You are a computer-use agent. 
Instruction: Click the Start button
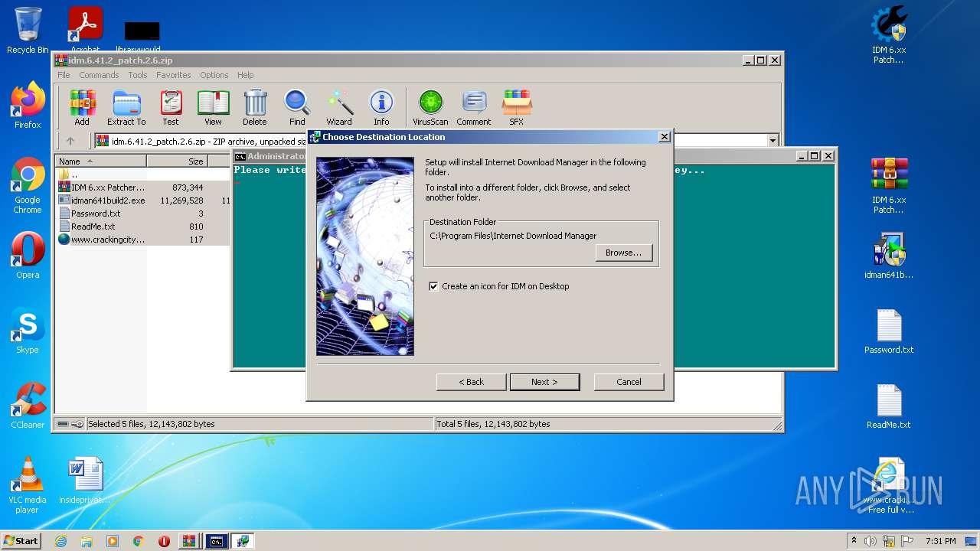click(x=21, y=541)
